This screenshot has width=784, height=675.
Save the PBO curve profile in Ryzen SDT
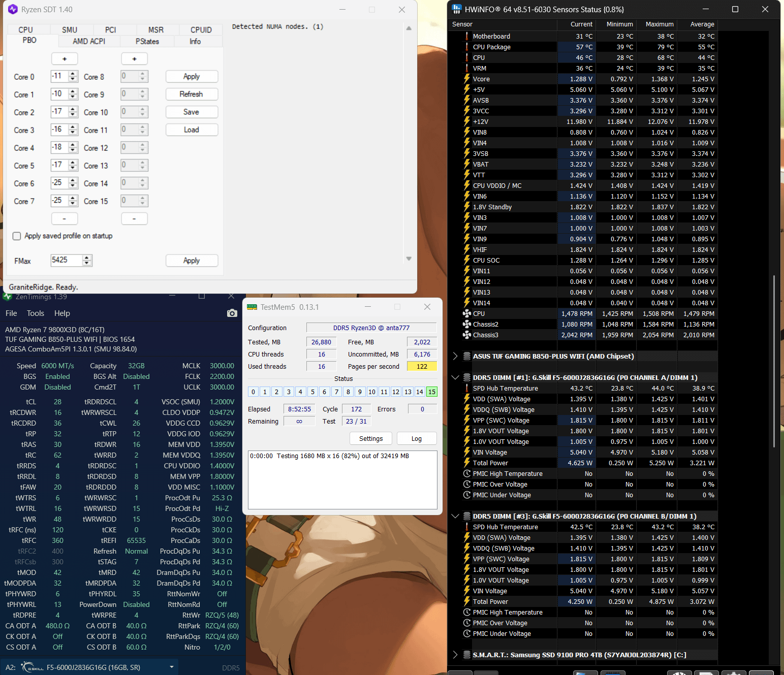(192, 112)
